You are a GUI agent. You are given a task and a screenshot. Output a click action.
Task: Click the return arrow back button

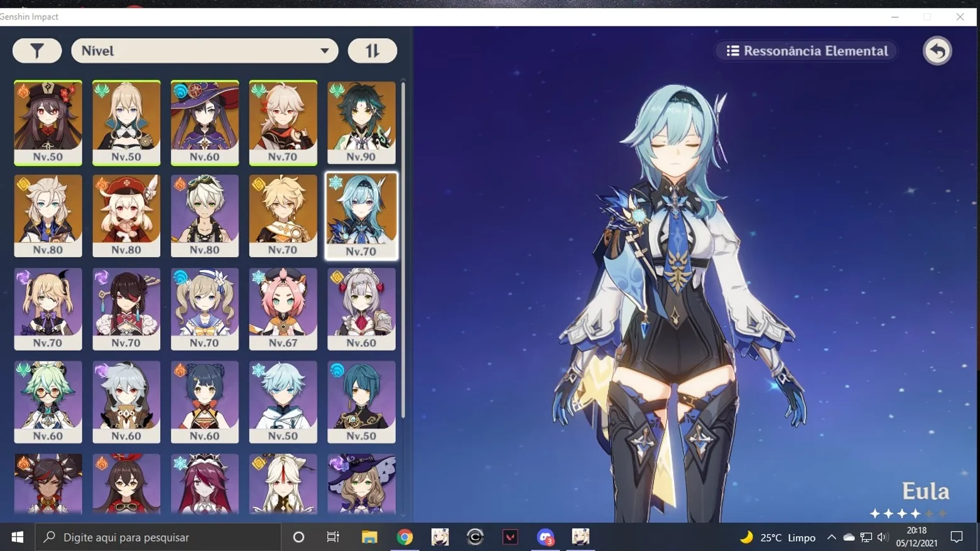[937, 51]
